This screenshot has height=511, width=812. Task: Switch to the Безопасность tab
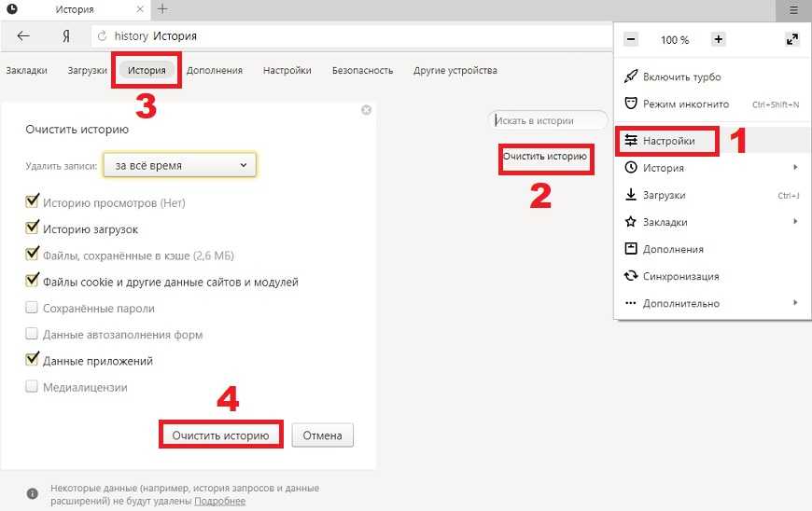coord(362,70)
